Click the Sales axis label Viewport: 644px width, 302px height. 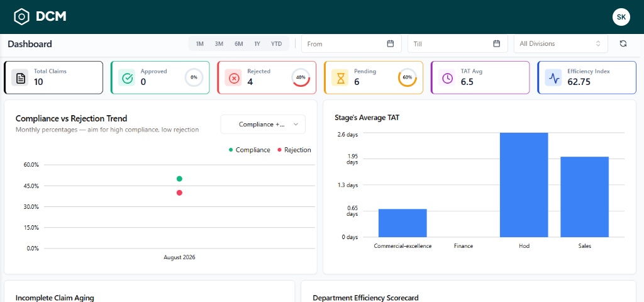coord(584,246)
